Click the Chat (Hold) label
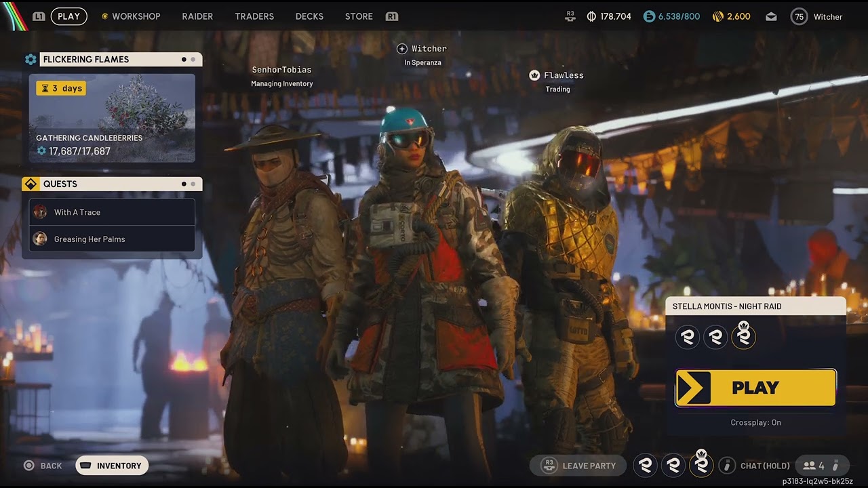The image size is (868, 488). tap(765, 466)
